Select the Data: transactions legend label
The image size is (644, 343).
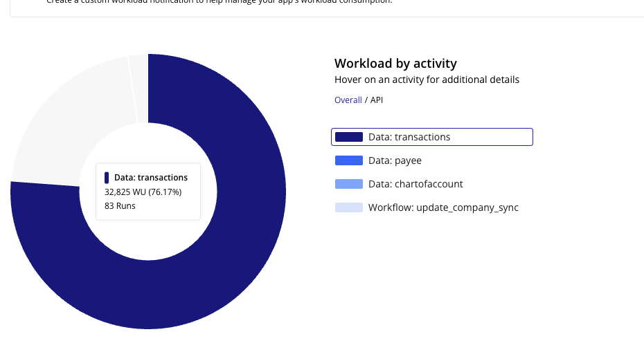(x=409, y=137)
